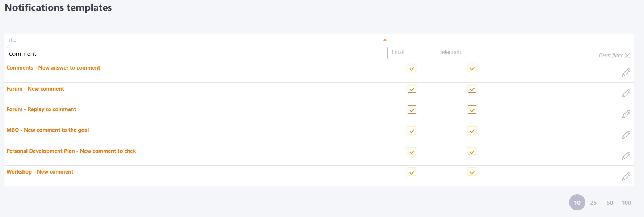This screenshot has width=644, height=217.
Task: Click the X icon beside Reset filter
Action: tap(627, 55)
